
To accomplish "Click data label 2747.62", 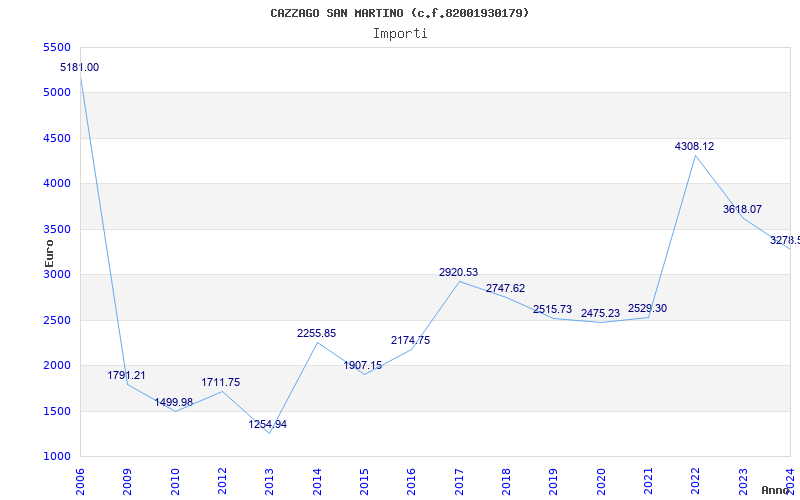I will point(506,288).
